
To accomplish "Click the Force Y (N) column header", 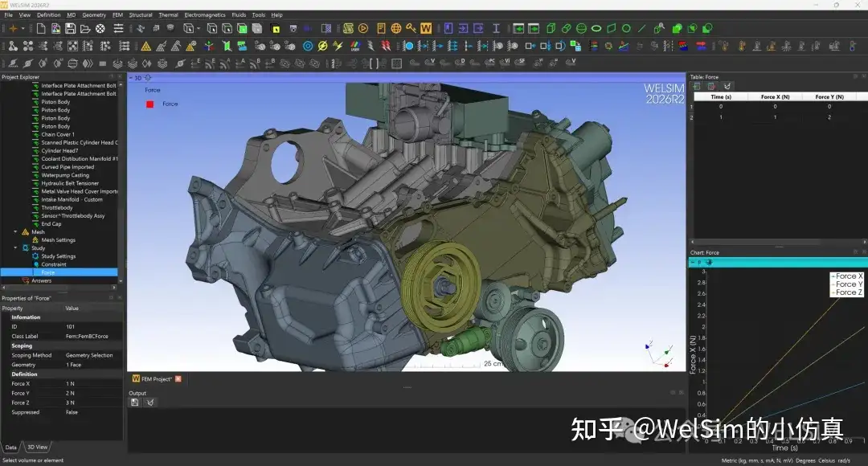I will 829,97.
